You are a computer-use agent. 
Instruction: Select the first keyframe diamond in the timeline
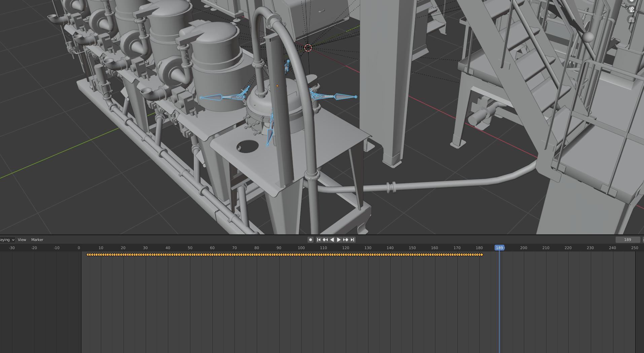[88, 254]
